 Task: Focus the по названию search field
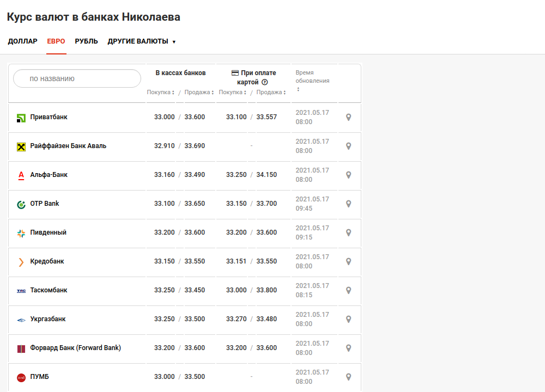pyautogui.click(x=77, y=78)
